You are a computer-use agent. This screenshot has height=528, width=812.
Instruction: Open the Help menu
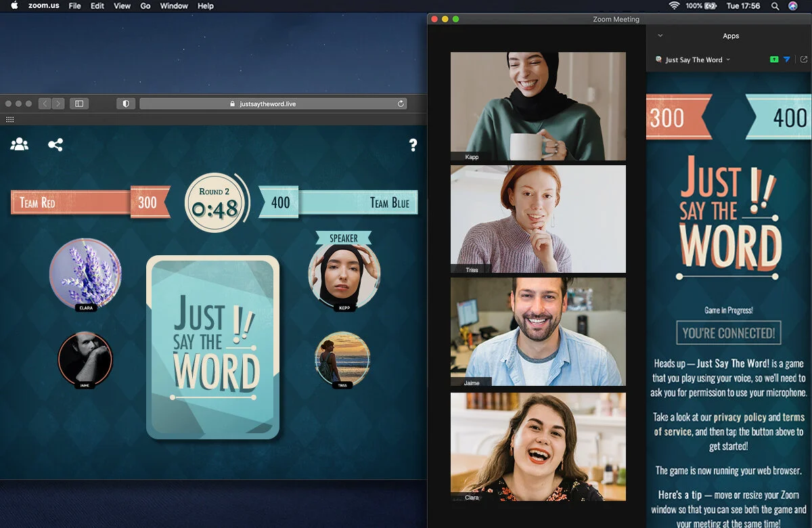click(x=206, y=5)
